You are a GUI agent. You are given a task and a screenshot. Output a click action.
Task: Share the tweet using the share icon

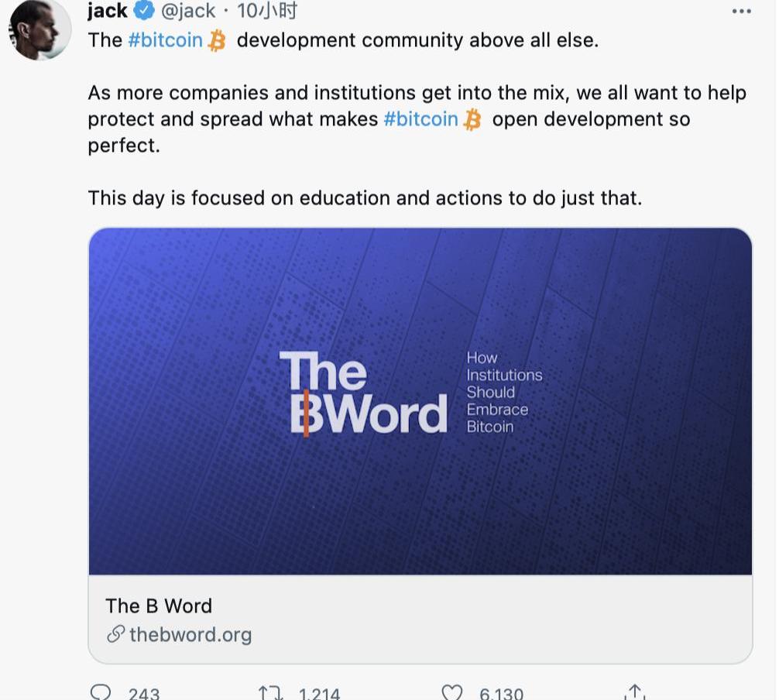(x=634, y=691)
